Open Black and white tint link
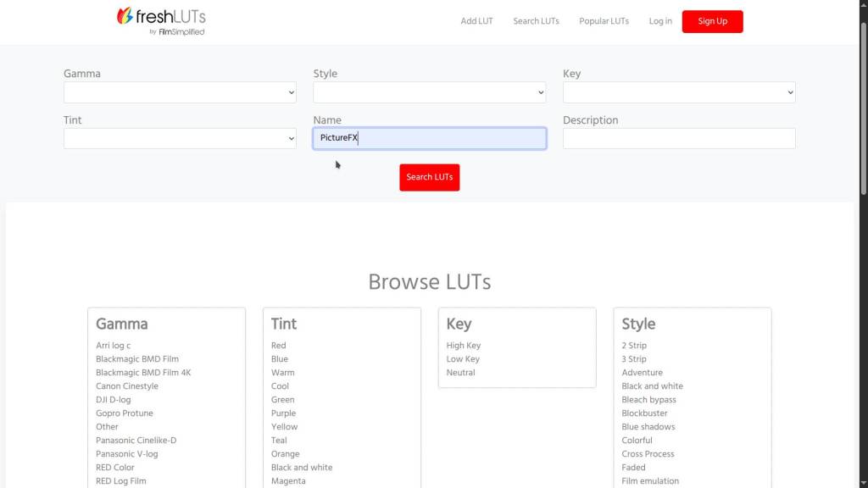The image size is (868, 488). coord(302,468)
